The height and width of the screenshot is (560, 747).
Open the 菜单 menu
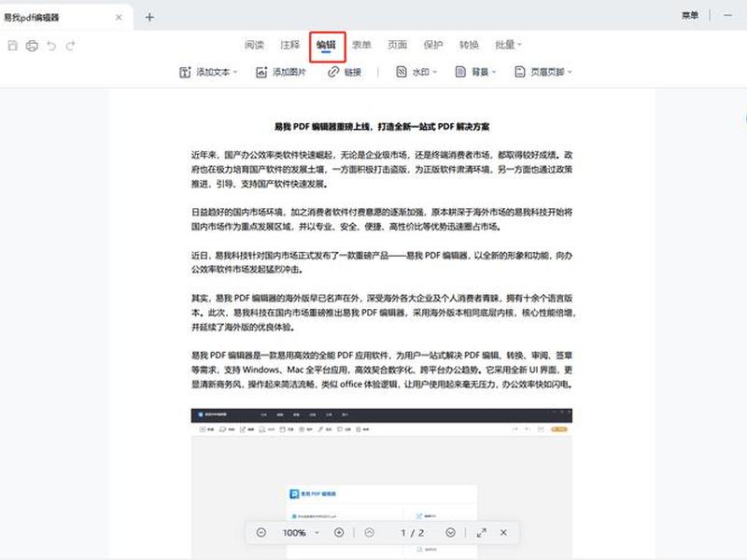coord(690,16)
